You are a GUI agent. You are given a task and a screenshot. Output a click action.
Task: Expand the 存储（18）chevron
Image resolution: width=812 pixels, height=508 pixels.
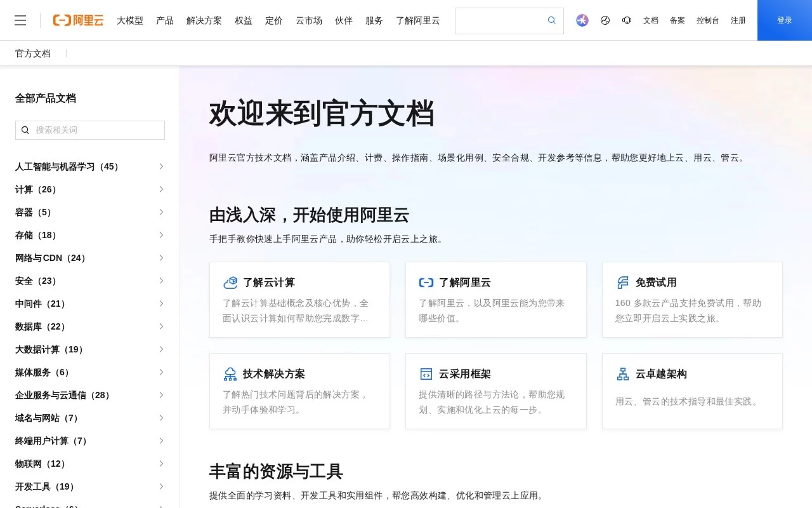(x=161, y=235)
